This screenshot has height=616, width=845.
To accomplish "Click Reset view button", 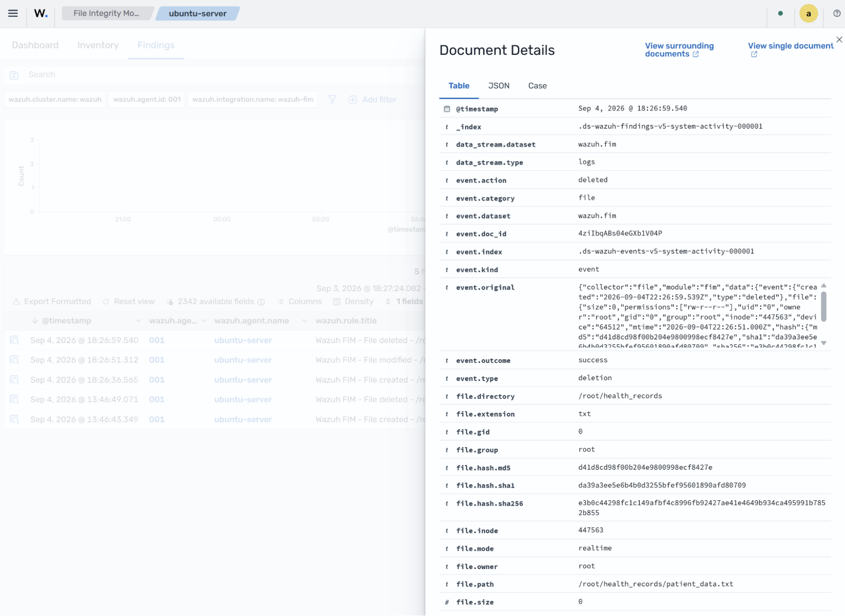I will pos(129,302).
